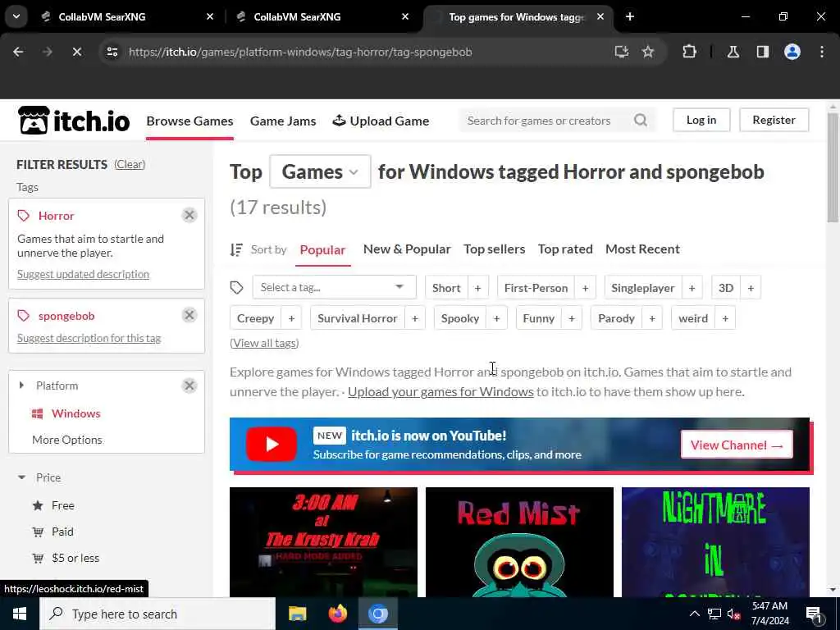This screenshot has width=840, height=630.
Task: Open the browser extensions puzzle icon
Action: (x=689, y=52)
